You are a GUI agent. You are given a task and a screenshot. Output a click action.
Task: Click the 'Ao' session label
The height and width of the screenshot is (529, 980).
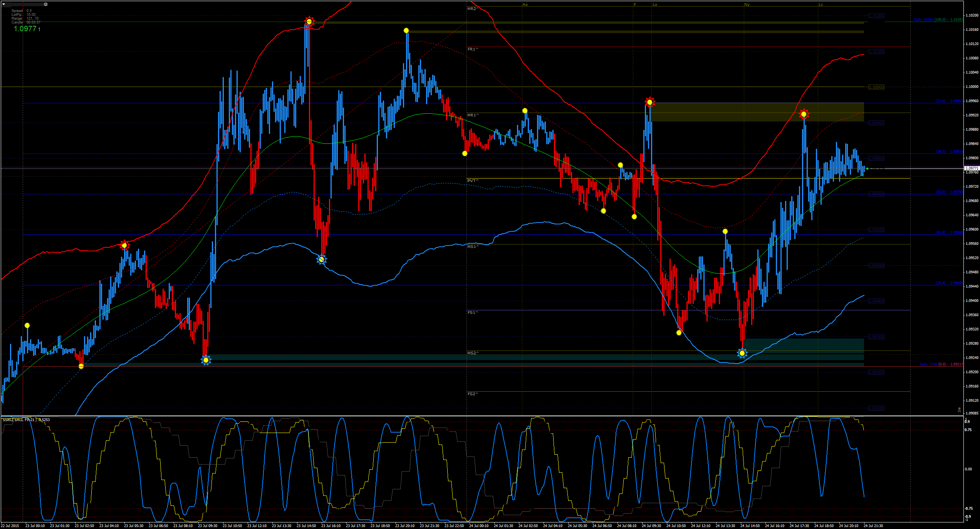coord(525,5)
